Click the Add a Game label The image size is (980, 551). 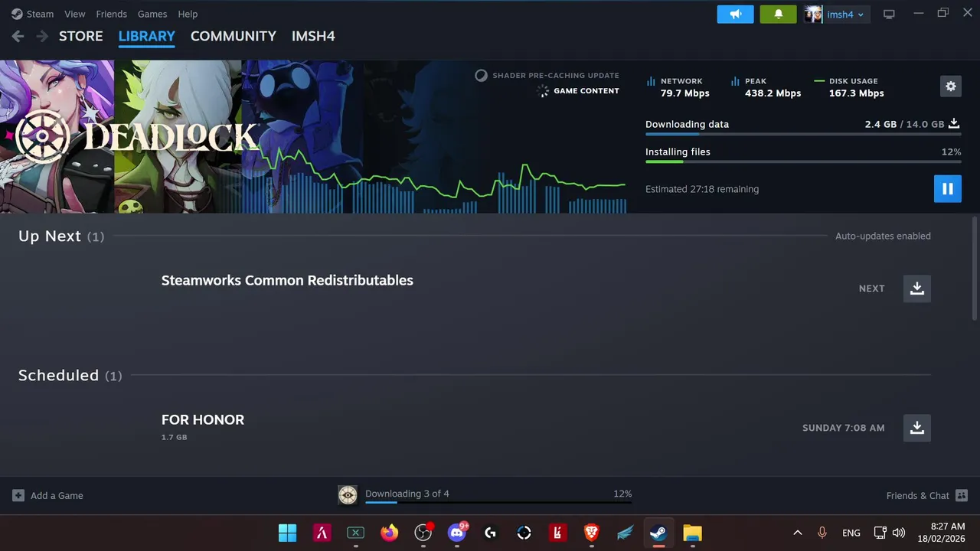tap(57, 496)
